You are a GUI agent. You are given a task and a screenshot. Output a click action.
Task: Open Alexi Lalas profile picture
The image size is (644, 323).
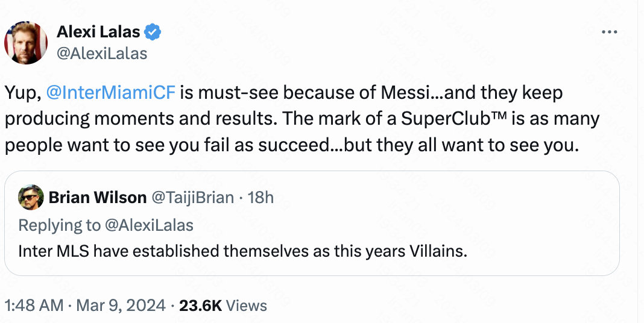point(26,43)
